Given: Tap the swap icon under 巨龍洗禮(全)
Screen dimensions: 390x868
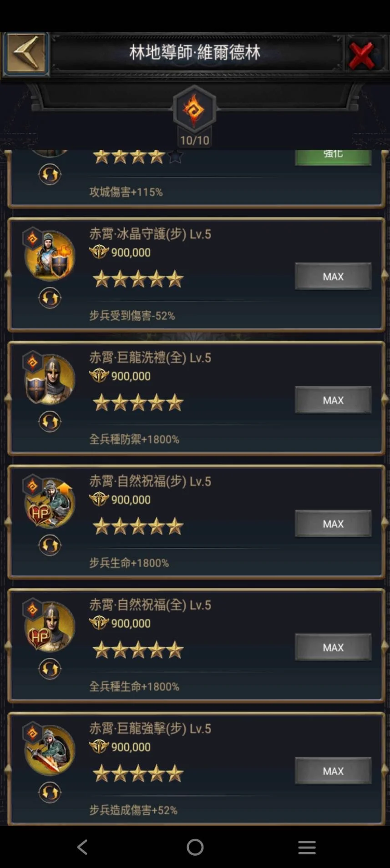Looking at the screenshot, I should [x=50, y=422].
